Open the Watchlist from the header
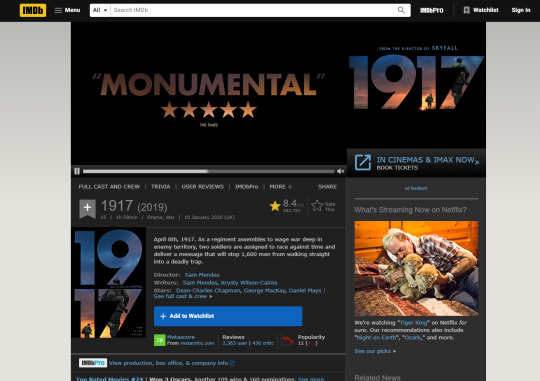 coord(481,10)
